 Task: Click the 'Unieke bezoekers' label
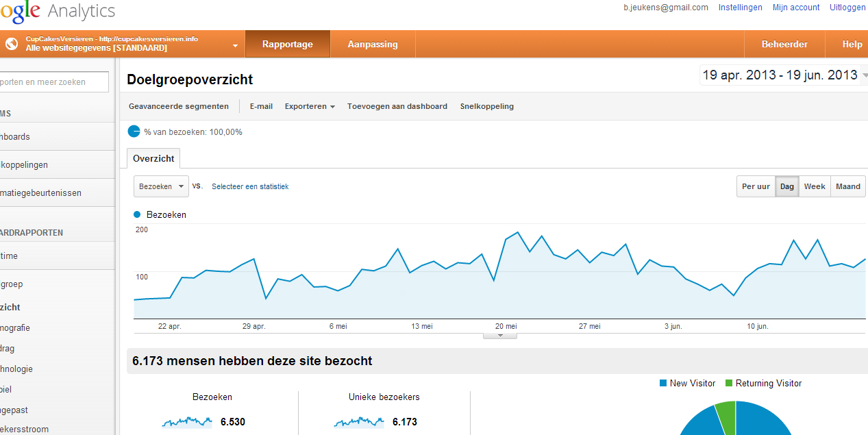(x=384, y=397)
